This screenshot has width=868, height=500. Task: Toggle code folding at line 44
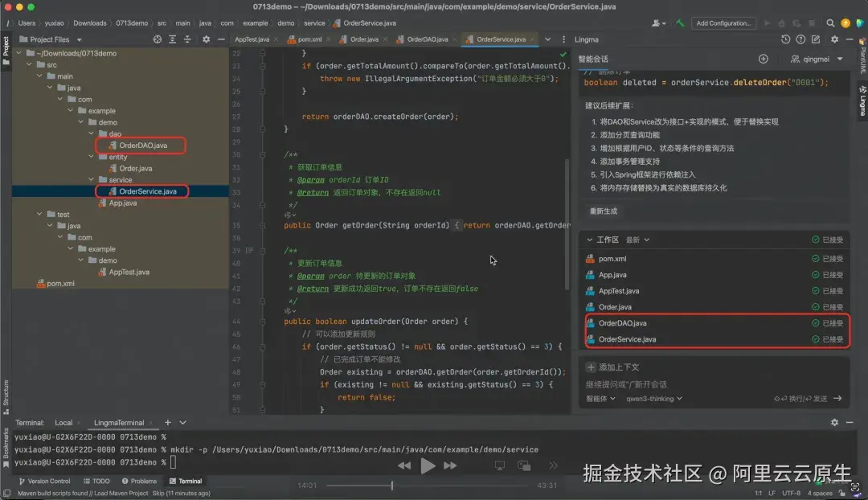pos(262,322)
